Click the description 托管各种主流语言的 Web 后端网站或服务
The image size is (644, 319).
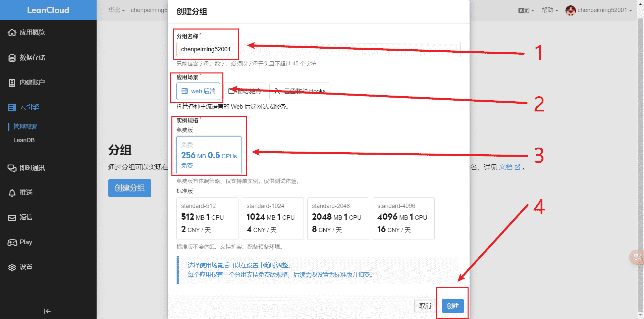(x=233, y=107)
